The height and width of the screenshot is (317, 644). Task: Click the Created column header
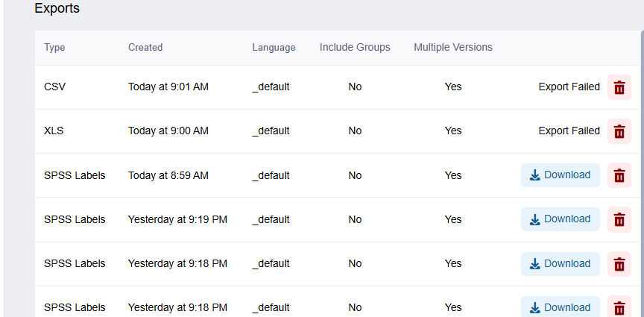pyautogui.click(x=145, y=47)
